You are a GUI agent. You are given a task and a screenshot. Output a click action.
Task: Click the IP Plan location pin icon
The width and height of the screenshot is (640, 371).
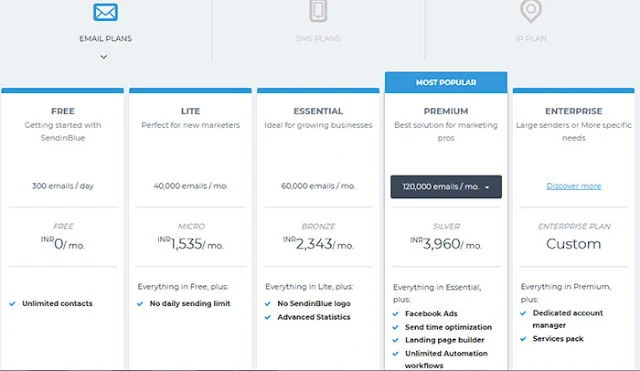(x=531, y=11)
